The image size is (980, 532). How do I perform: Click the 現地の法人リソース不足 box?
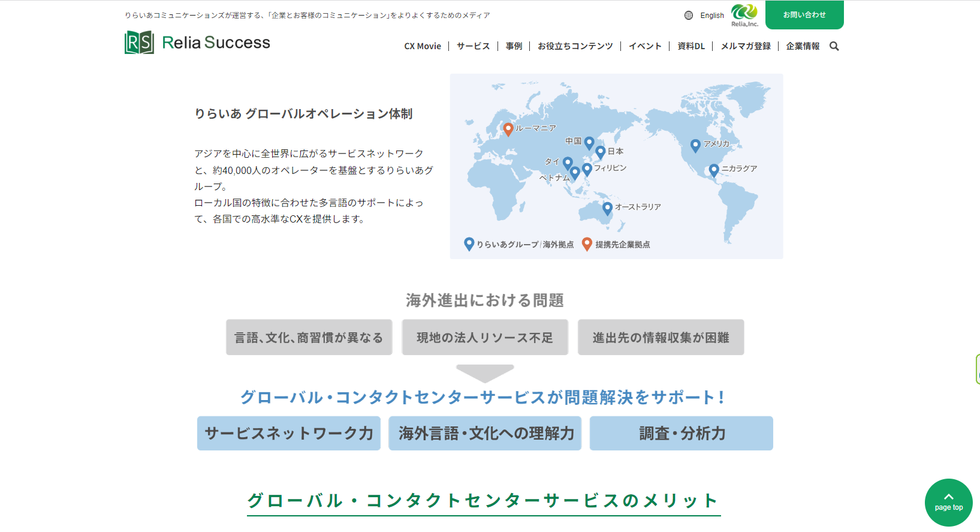[x=485, y=337]
